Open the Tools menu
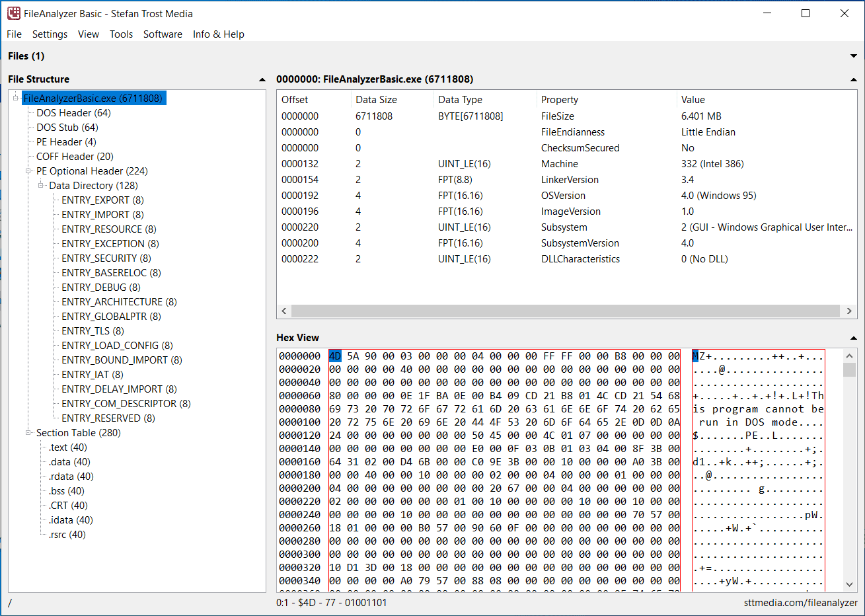865x616 pixels. point(121,34)
